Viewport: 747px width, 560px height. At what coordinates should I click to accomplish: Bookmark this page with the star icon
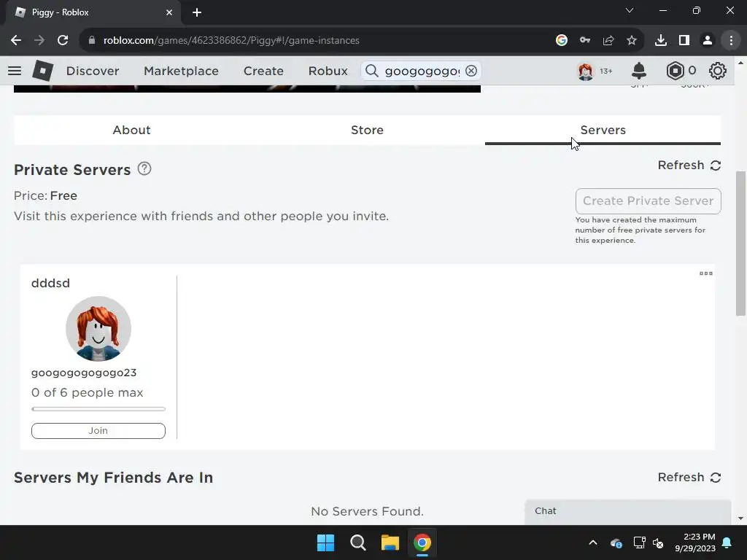point(631,41)
